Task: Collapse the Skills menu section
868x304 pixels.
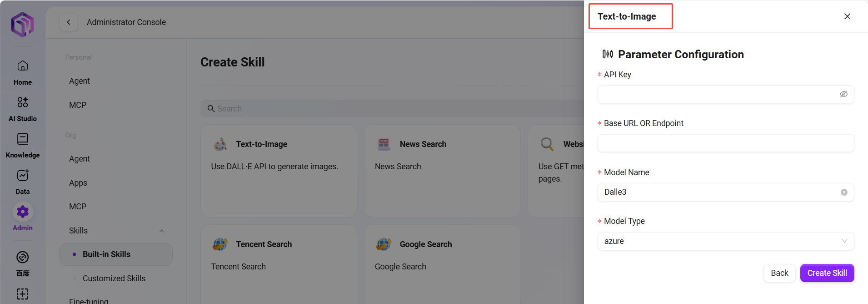Action: (x=161, y=231)
